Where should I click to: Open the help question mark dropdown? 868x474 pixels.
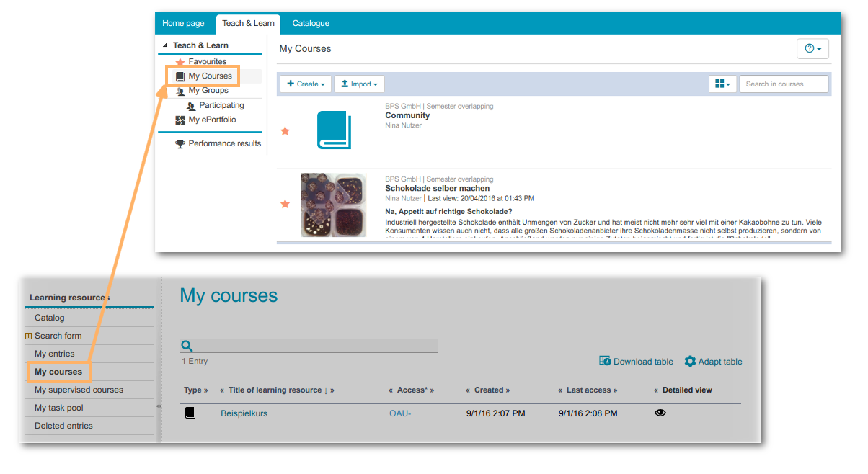tap(812, 48)
